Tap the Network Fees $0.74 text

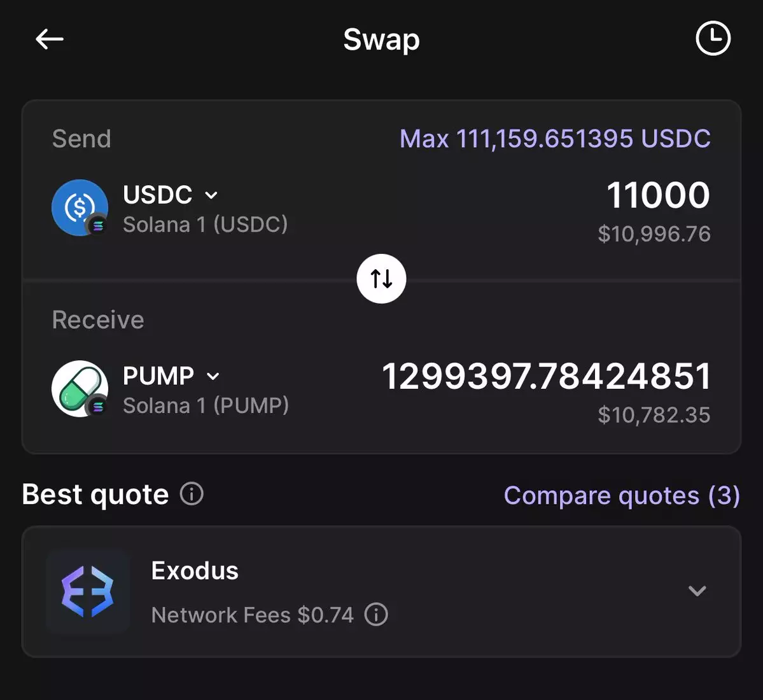252,615
